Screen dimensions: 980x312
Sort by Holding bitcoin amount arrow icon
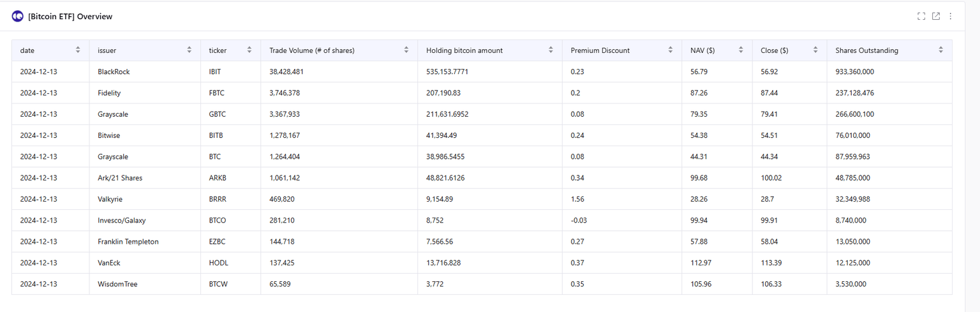(x=551, y=50)
